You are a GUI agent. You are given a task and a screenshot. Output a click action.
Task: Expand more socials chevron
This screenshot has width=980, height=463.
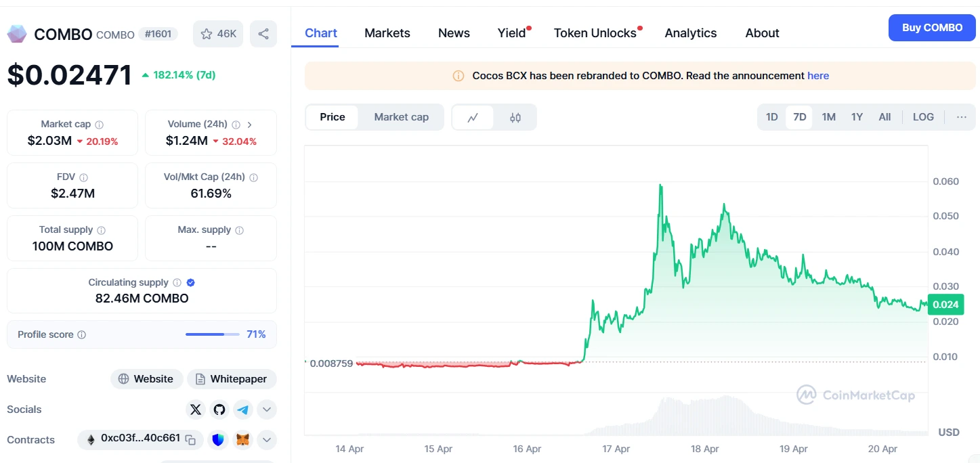tap(267, 410)
